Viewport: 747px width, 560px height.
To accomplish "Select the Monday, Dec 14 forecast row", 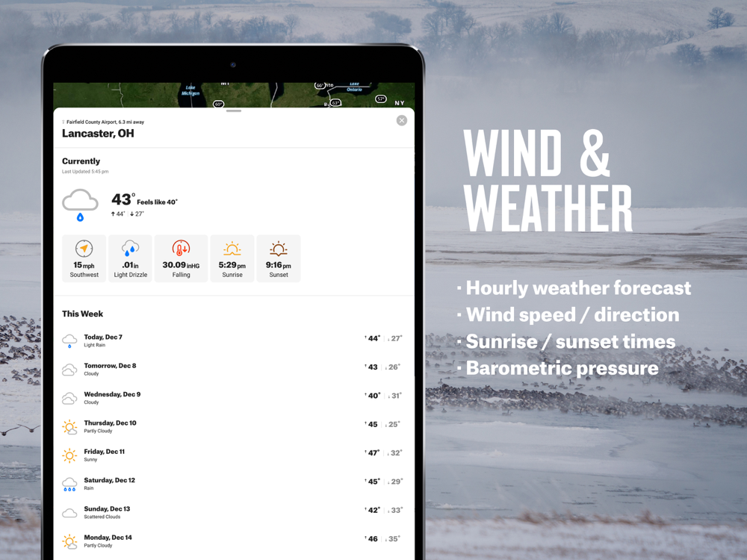I will tap(233, 541).
